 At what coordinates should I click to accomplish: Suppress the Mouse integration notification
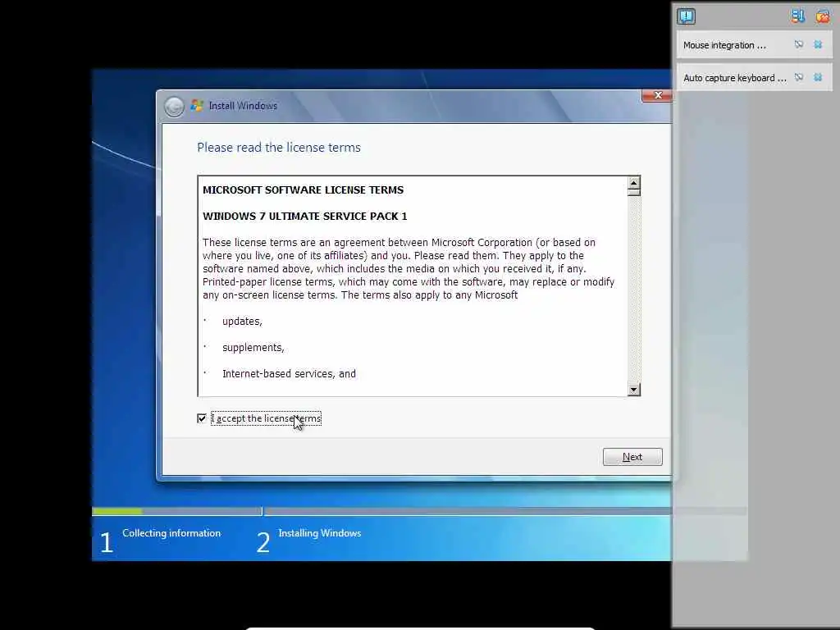pos(799,45)
